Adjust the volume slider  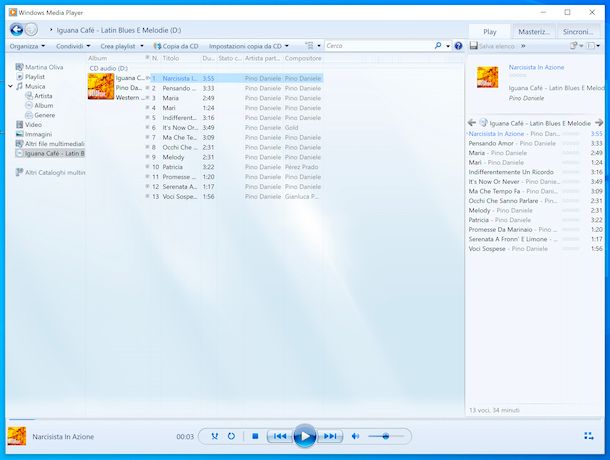pyautogui.click(x=386, y=436)
